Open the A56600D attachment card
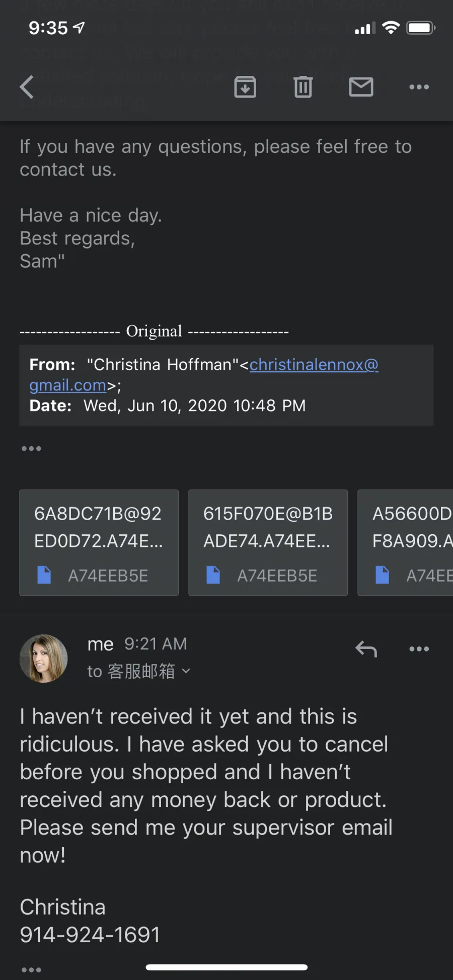The width and height of the screenshot is (453, 980). click(405, 542)
